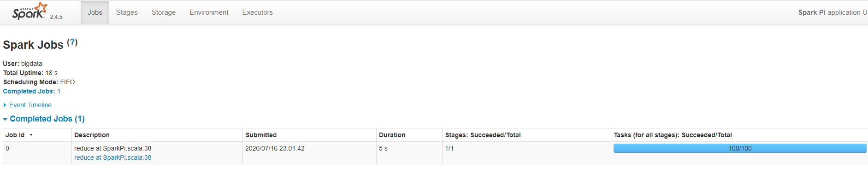Click the help question mark icon
The image size is (868, 186).
[72, 42]
